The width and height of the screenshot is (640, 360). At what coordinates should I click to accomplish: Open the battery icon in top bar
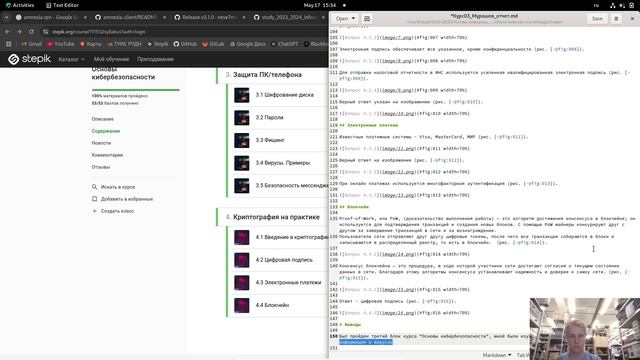pyautogui.click(x=631, y=5)
